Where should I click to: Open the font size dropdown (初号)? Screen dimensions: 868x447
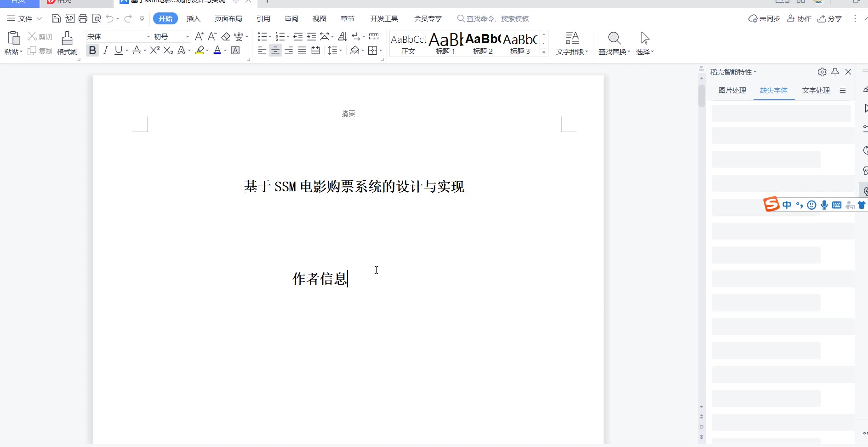188,36
